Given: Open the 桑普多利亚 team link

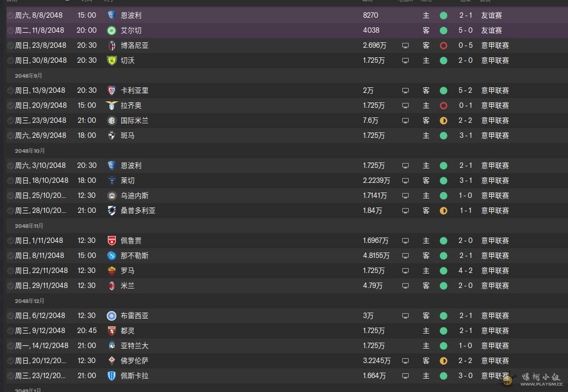Looking at the screenshot, I should (138, 211).
